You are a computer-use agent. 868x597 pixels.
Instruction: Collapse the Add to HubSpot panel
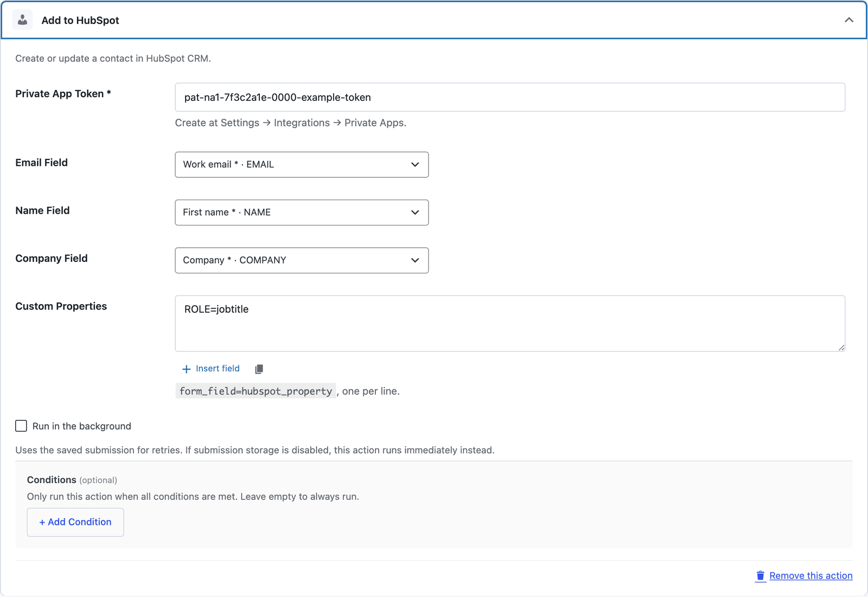tap(848, 20)
